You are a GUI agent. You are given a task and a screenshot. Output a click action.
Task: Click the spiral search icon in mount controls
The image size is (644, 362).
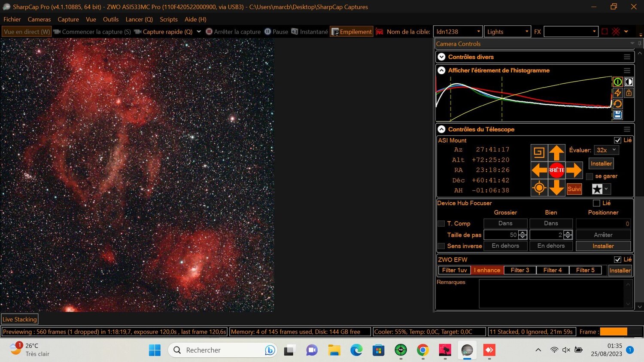click(539, 152)
